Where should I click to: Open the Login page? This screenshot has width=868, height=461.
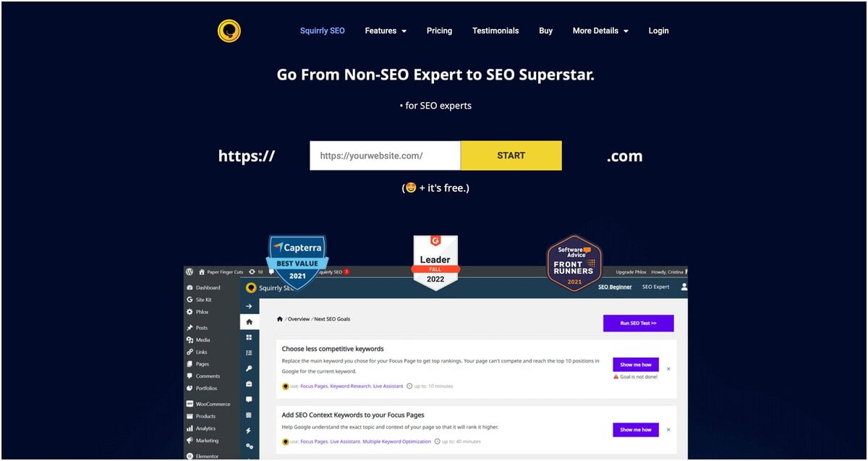pyautogui.click(x=659, y=30)
